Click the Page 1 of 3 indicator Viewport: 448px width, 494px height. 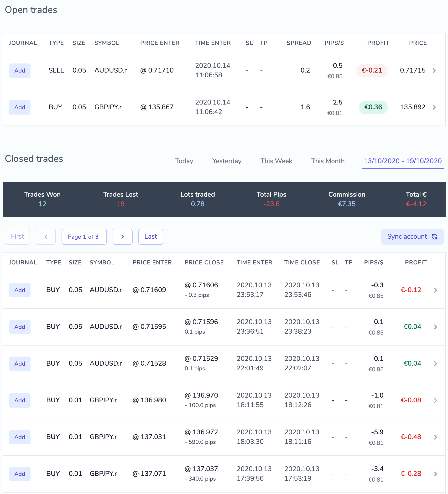pos(84,236)
